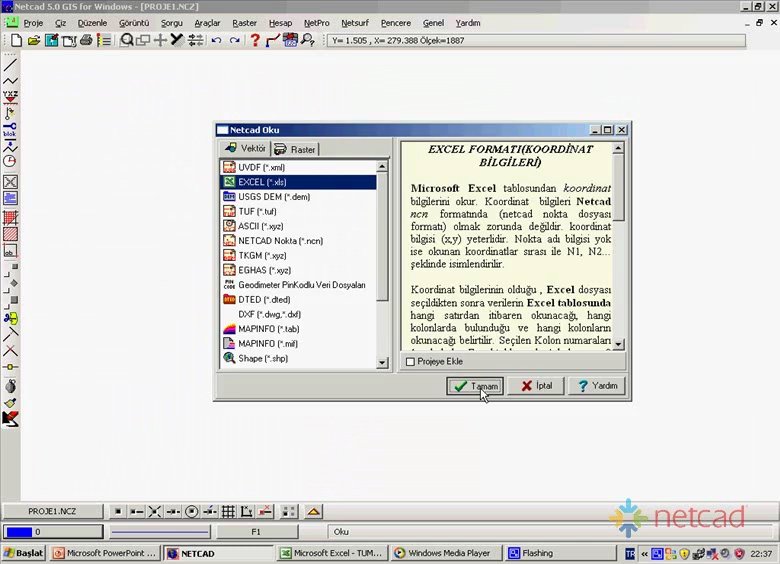Select DTED (*.dted) format

click(x=298, y=299)
